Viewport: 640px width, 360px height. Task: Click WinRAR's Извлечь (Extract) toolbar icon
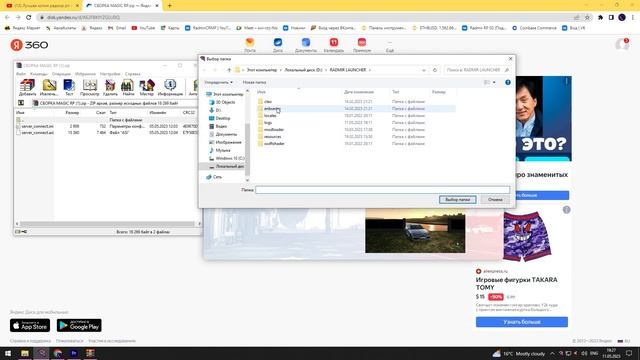(x=49, y=87)
